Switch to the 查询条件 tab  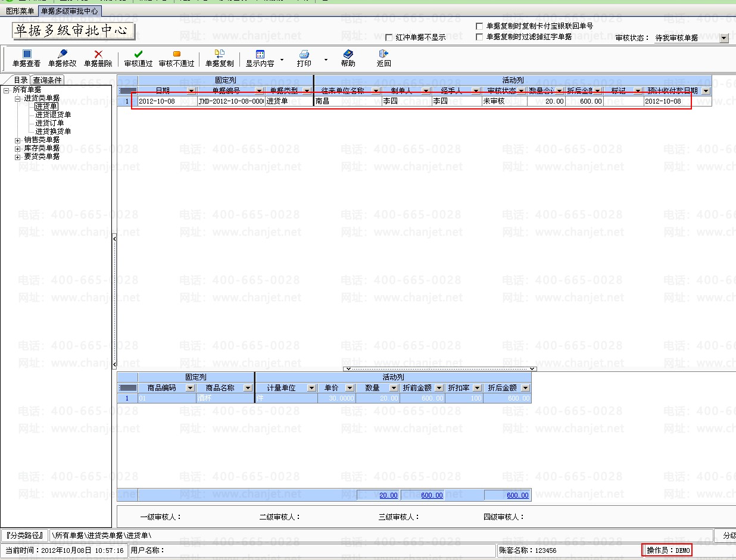click(x=47, y=80)
